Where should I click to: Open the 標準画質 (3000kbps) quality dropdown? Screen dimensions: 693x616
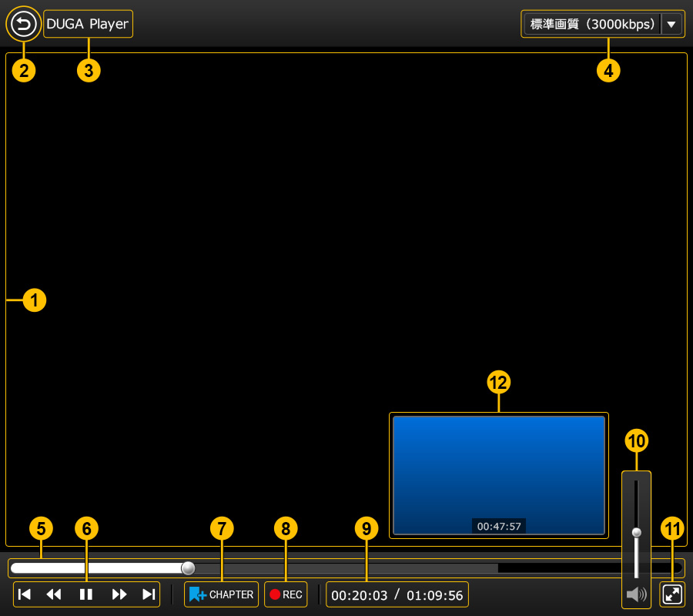point(603,24)
